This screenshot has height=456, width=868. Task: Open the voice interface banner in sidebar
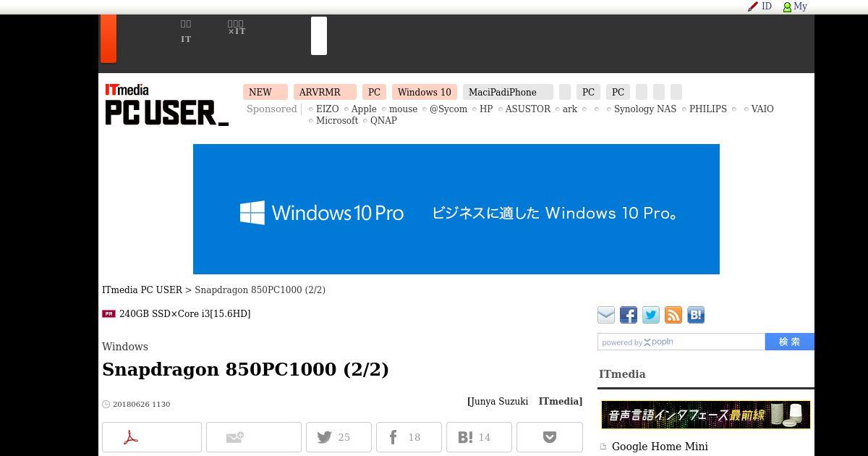[x=705, y=415]
